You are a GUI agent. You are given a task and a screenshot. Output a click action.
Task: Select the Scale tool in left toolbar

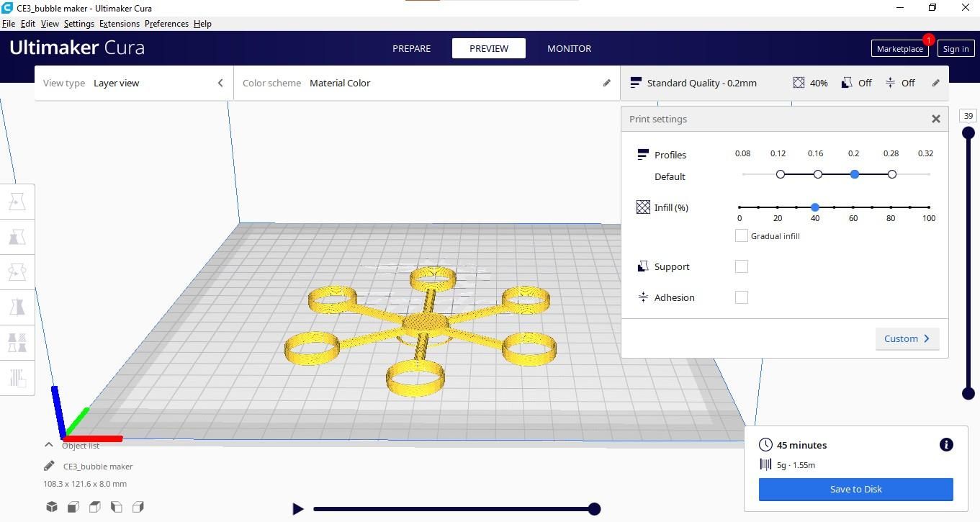coord(17,237)
